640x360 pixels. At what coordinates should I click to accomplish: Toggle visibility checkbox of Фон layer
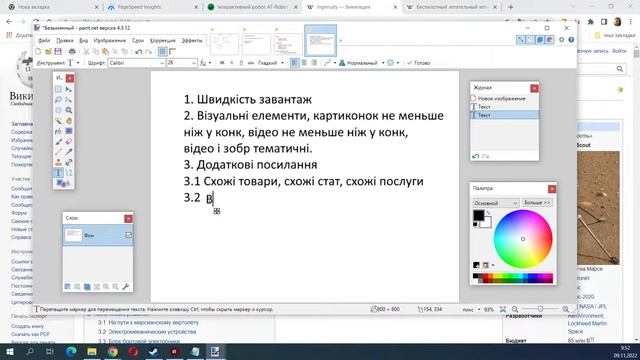[129, 236]
